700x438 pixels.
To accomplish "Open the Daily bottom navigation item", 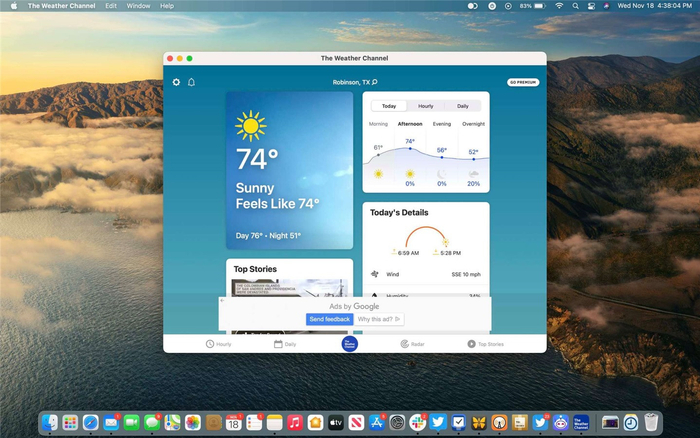I will click(x=285, y=344).
